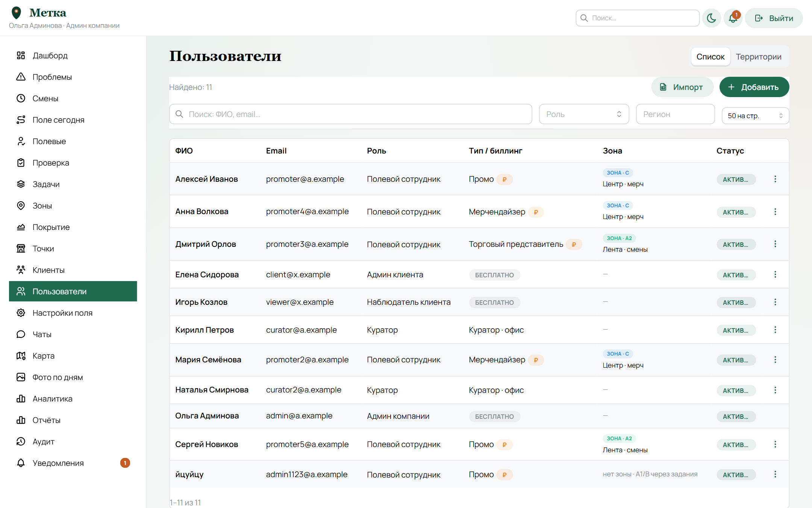Click the Задачи layers icon

pyautogui.click(x=21, y=184)
